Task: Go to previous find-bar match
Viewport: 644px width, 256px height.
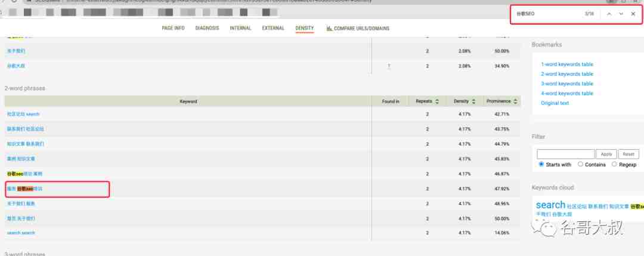Action: (609, 14)
